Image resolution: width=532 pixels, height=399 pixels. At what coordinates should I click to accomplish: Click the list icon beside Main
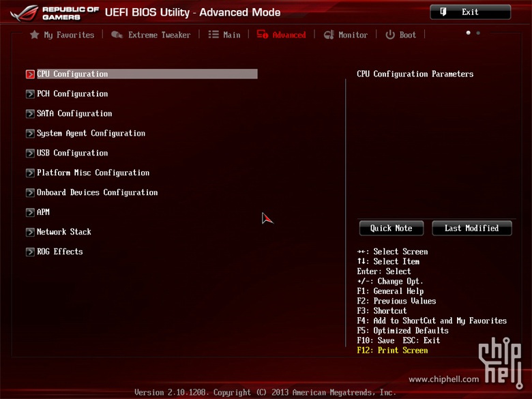pos(213,35)
